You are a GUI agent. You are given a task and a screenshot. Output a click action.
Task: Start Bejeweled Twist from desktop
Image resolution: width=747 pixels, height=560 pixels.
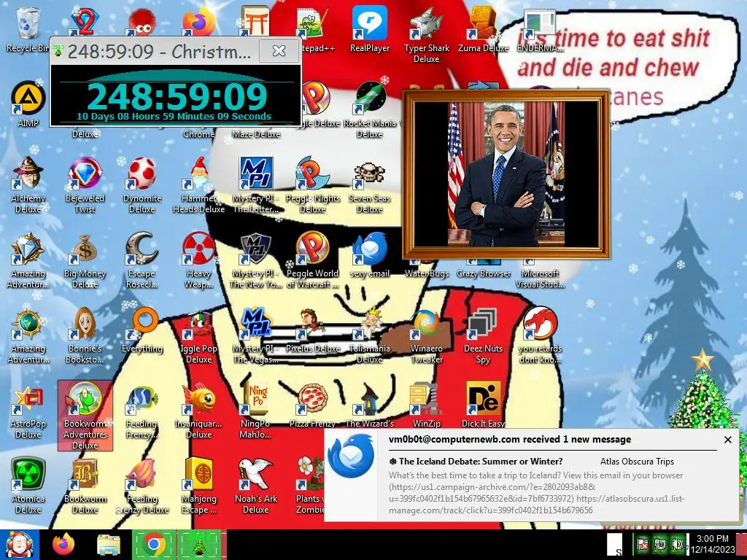tap(85, 184)
